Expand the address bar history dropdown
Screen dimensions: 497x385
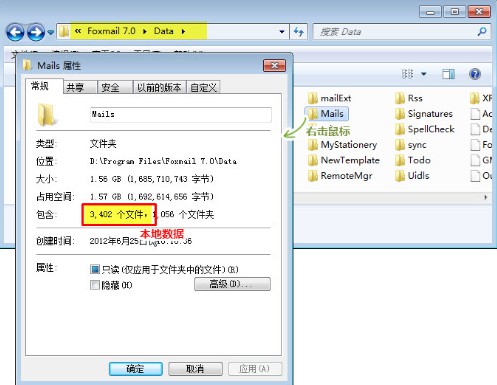click(282, 32)
